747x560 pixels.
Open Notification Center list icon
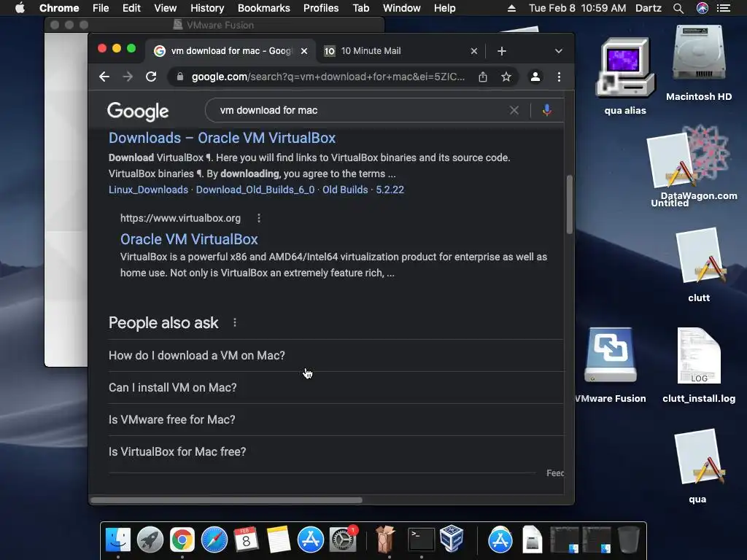724,8
